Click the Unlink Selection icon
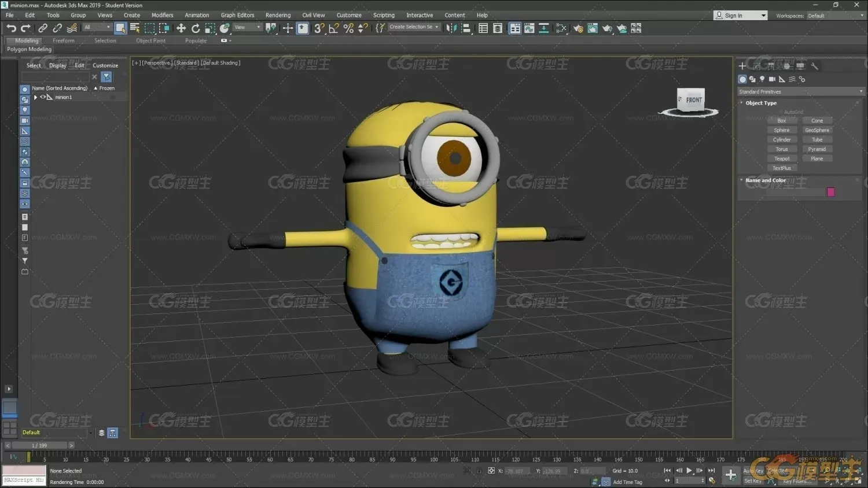 pos(57,28)
